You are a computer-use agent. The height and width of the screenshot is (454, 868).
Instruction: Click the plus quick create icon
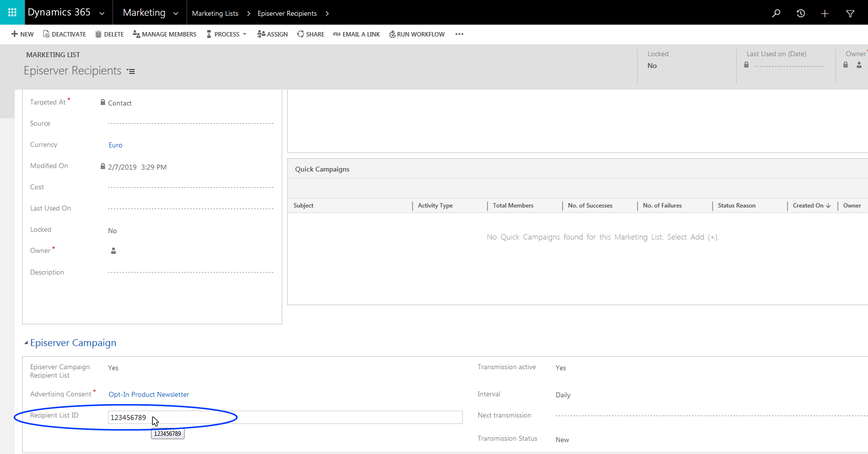(x=825, y=13)
